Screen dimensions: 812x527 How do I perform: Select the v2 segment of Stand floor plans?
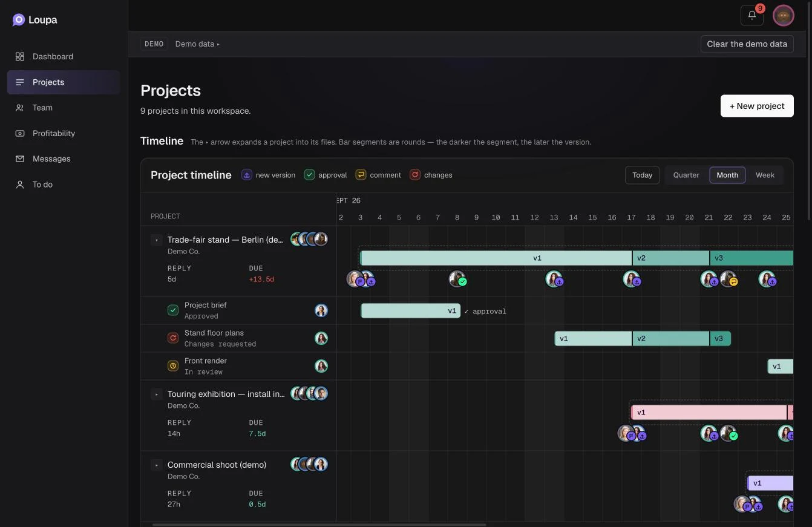click(x=671, y=339)
